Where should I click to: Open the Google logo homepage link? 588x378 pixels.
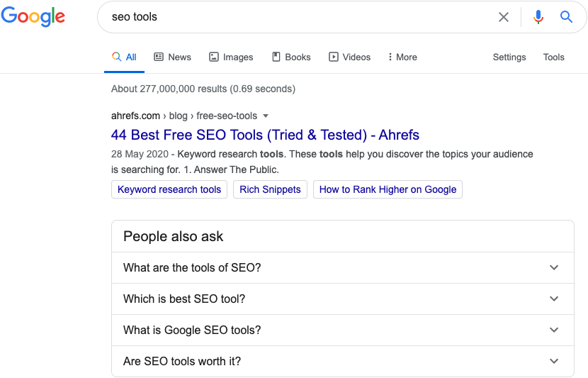[33, 16]
